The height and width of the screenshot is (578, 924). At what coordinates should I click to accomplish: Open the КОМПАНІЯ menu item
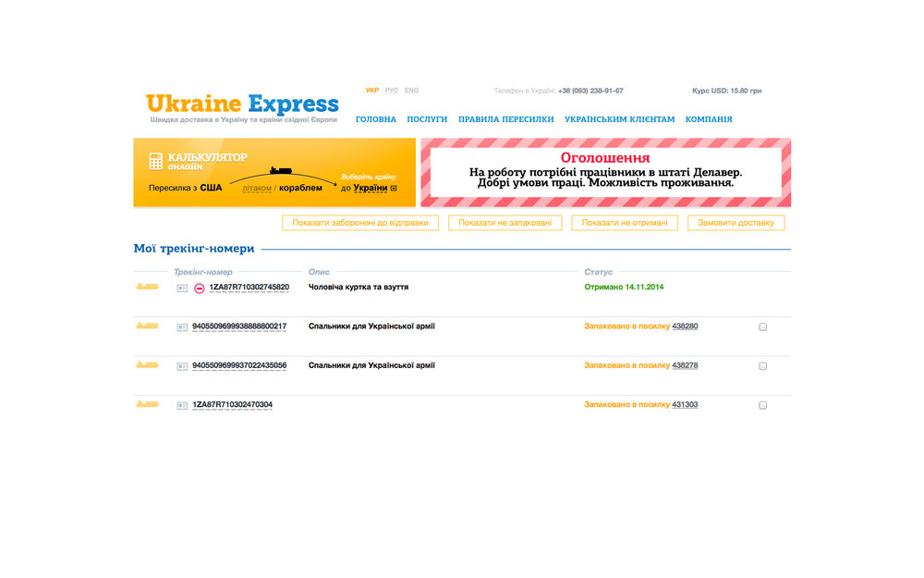(x=709, y=119)
